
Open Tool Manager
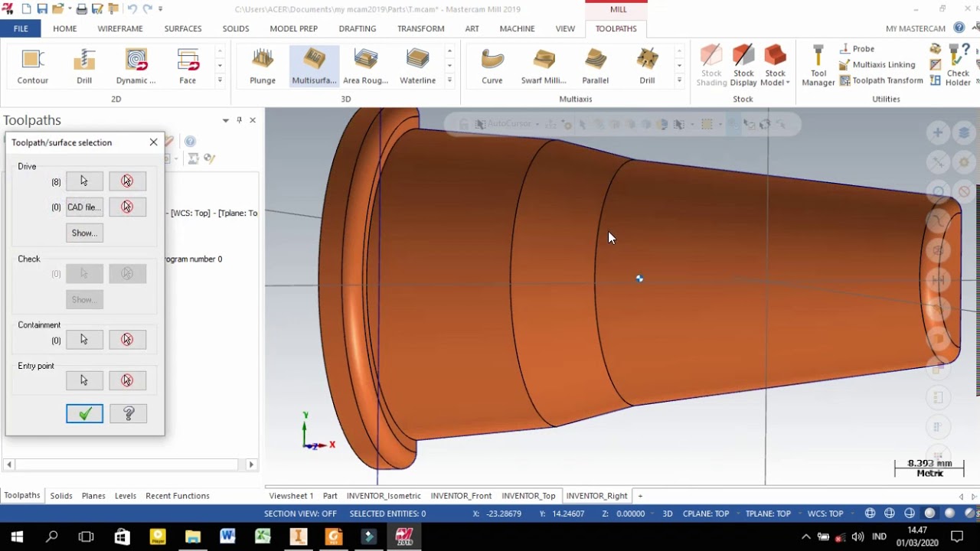[x=818, y=66]
